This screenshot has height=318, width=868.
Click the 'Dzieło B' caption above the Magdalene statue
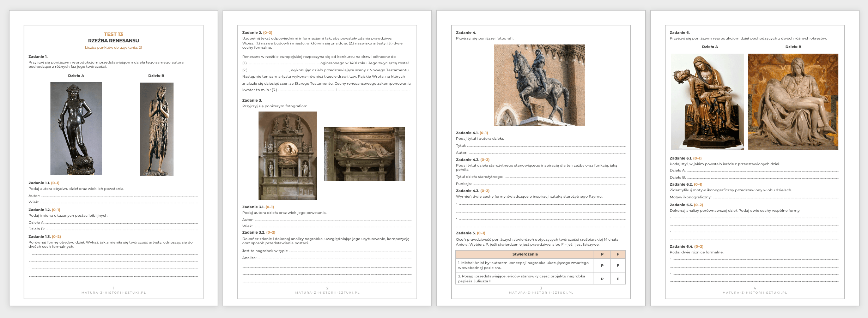click(x=156, y=76)
